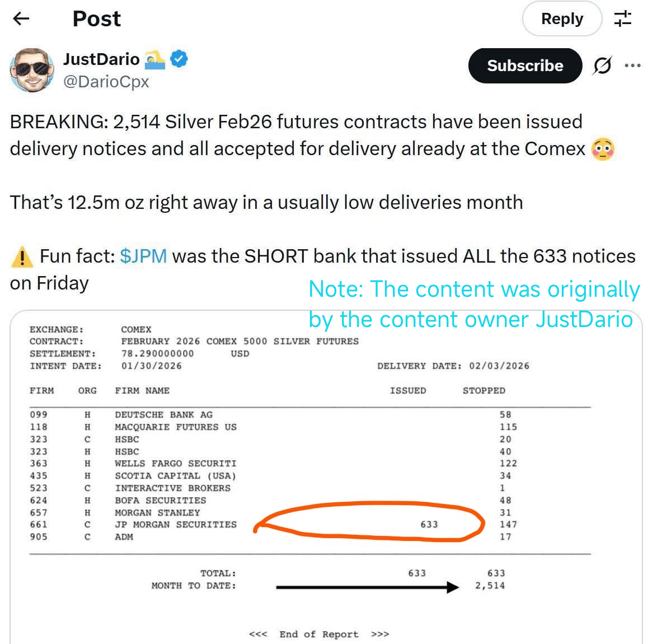Open the $JPM cashtag link

click(143, 256)
